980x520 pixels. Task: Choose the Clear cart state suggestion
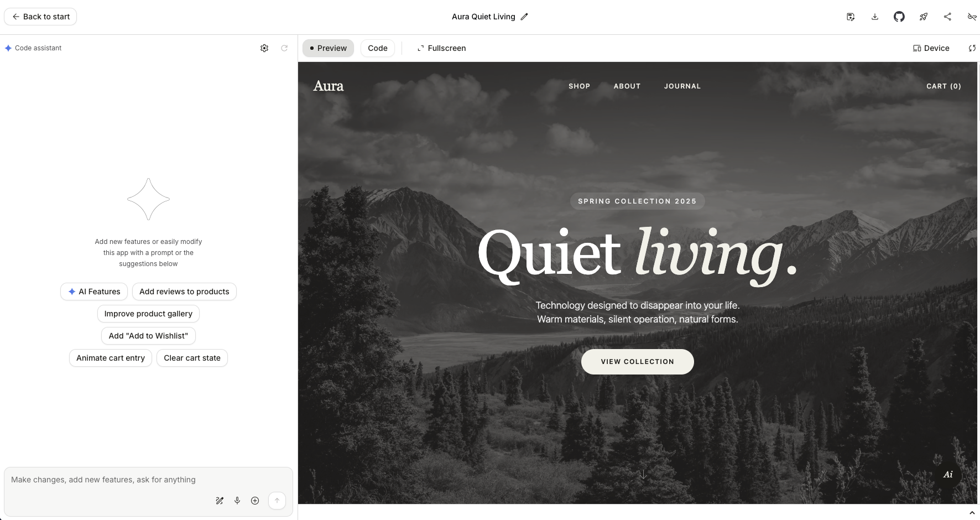[x=192, y=358]
